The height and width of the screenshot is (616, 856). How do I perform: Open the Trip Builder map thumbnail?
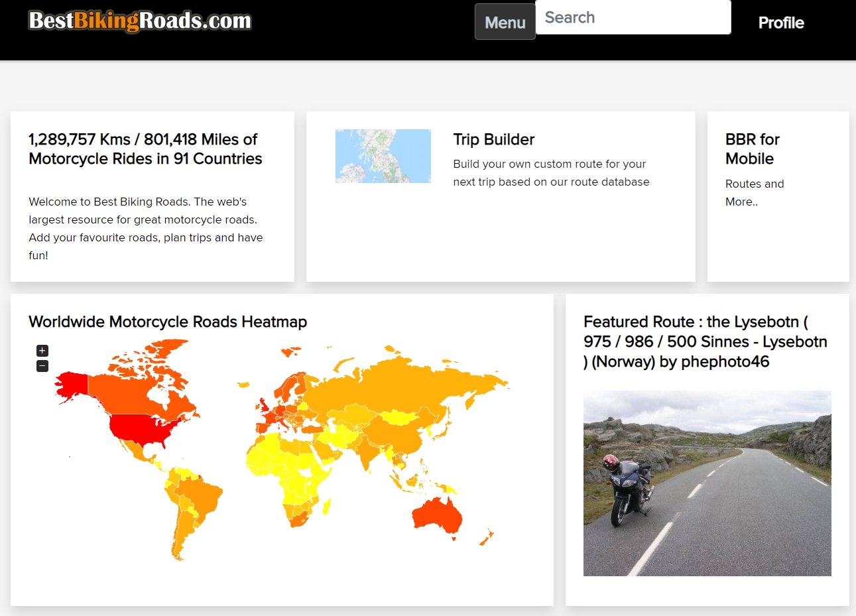(383, 156)
